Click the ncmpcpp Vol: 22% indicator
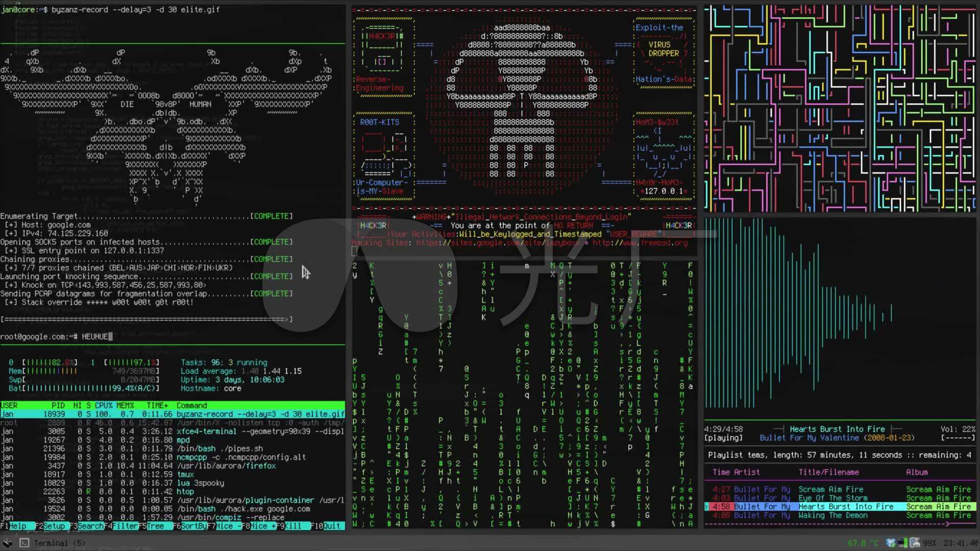The image size is (980, 551). [958, 430]
